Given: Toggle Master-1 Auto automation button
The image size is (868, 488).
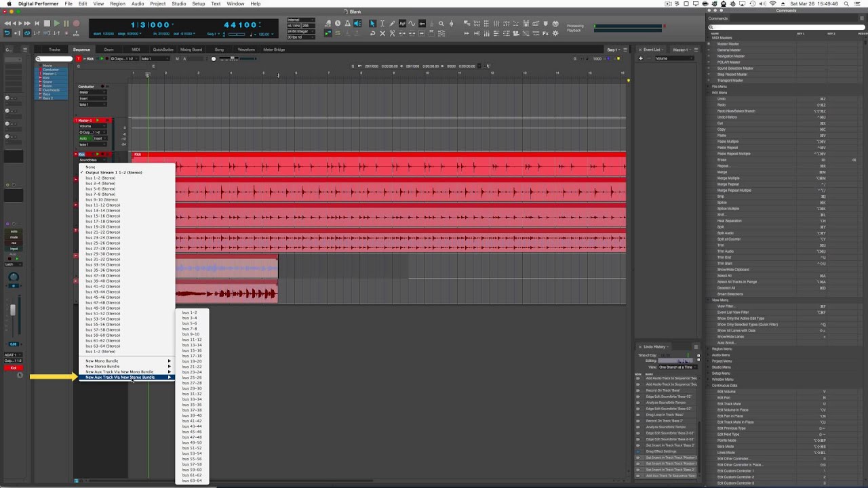Looking at the screenshot, I should [x=85, y=138].
